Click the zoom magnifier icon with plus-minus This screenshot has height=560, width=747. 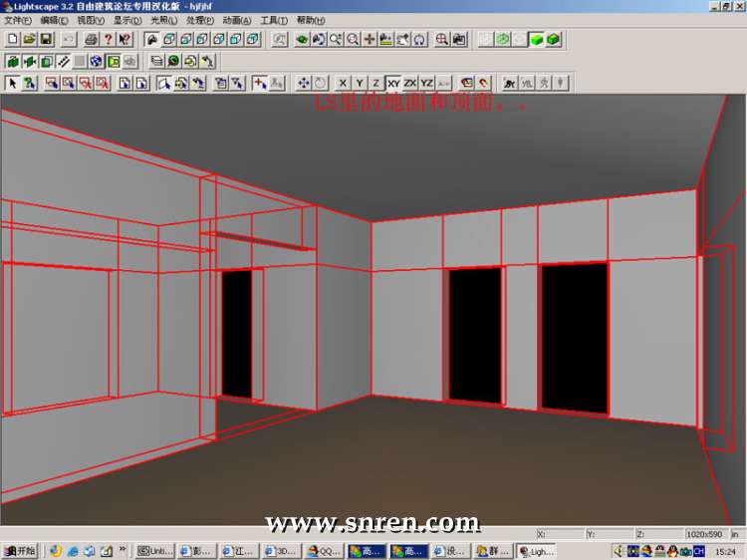pos(336,39)
